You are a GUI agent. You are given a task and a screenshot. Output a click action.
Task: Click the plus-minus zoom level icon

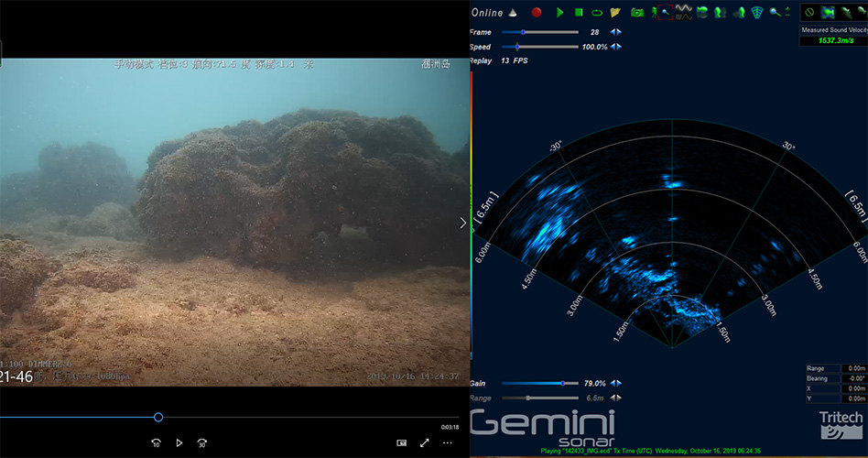tap(787, 12)
